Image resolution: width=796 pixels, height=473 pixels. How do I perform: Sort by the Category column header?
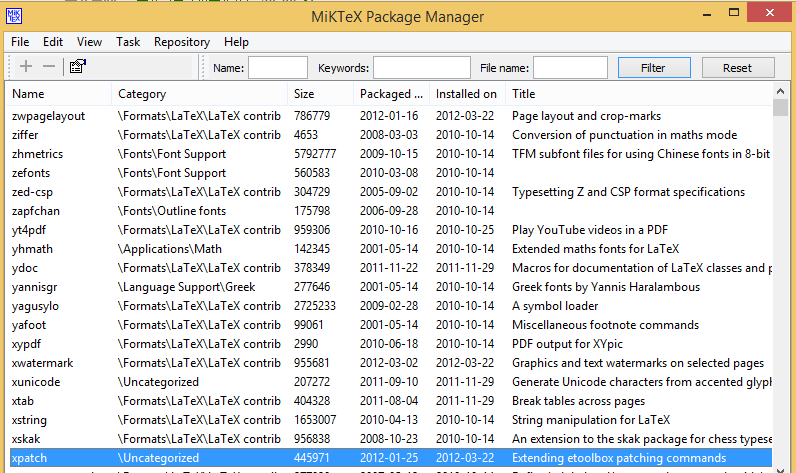click(200, 94)
